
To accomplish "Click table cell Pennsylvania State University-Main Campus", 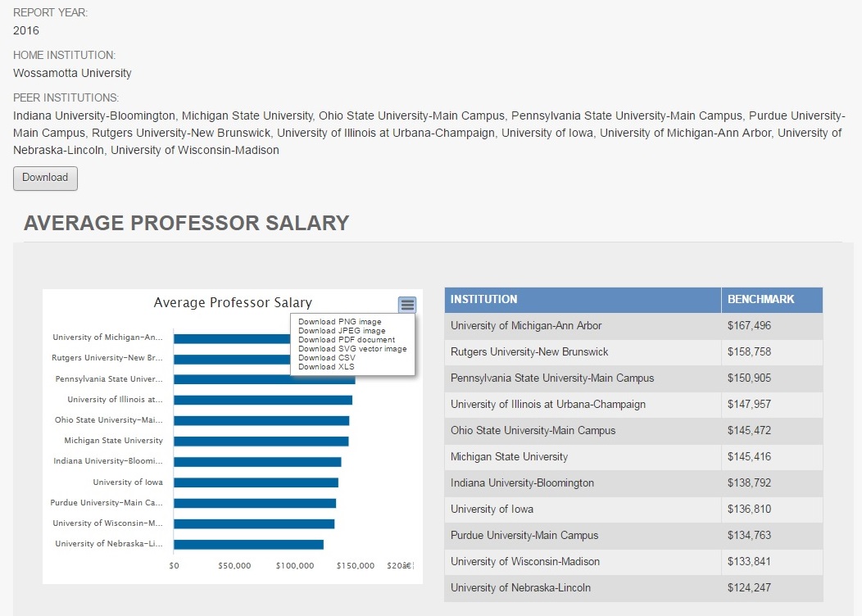I will [x=583, y=378].
